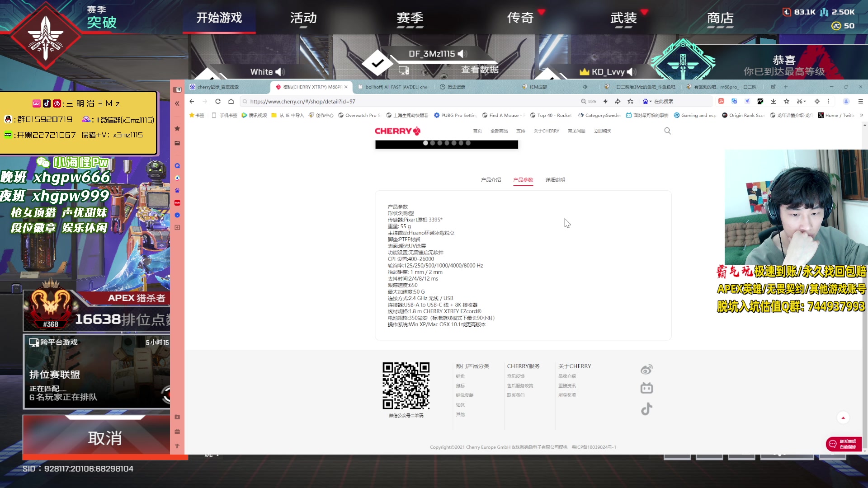This screenshot has width=868, height=488.
Task: Click 键盘 footer category link
Action: [460, 376]
